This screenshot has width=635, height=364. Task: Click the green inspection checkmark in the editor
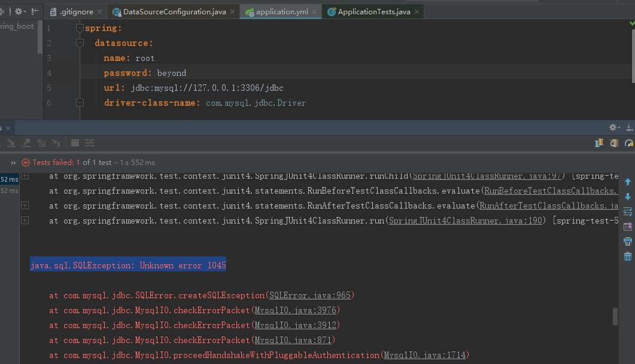click(632, 23)
